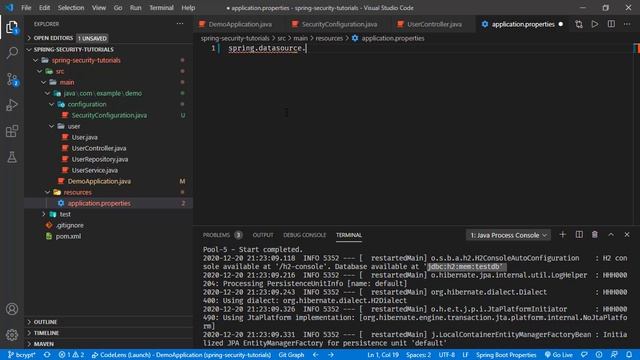Close the terminal panel
Viewport: 640px width, 360px height.
(x=627, y=235)
